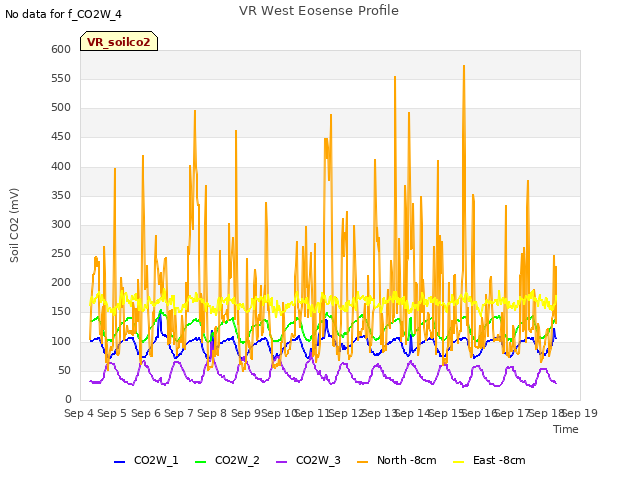The image size is (640, 480).
Task: Click the VR_soilco2 label box
Action: pyautogui.click(x=119, y=41)
